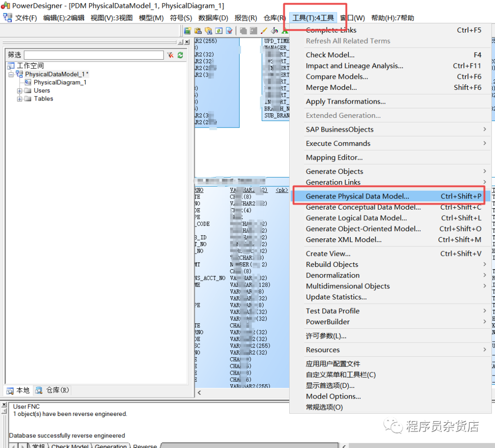495x448 pixels.
Task: Click the document with red checkmark icon
Action: [229, 31]
